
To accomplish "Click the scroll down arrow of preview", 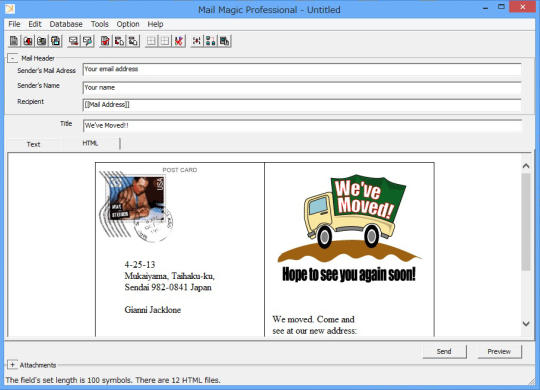I will coord(526,324).
